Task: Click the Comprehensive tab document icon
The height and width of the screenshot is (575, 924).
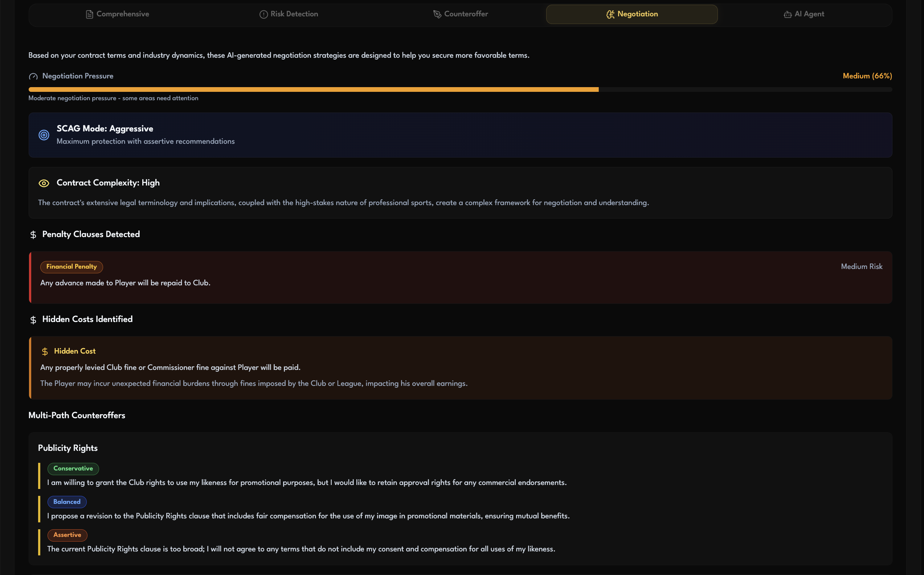Action: (89, 15)
